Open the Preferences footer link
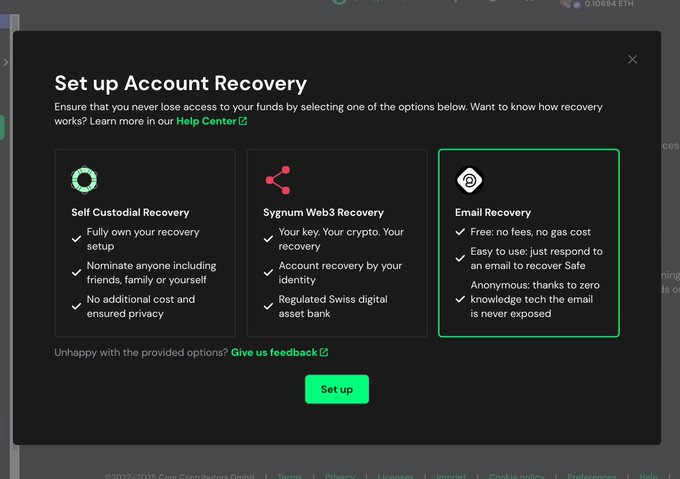Viewport: 680px width, 479px height. [592, 476]
